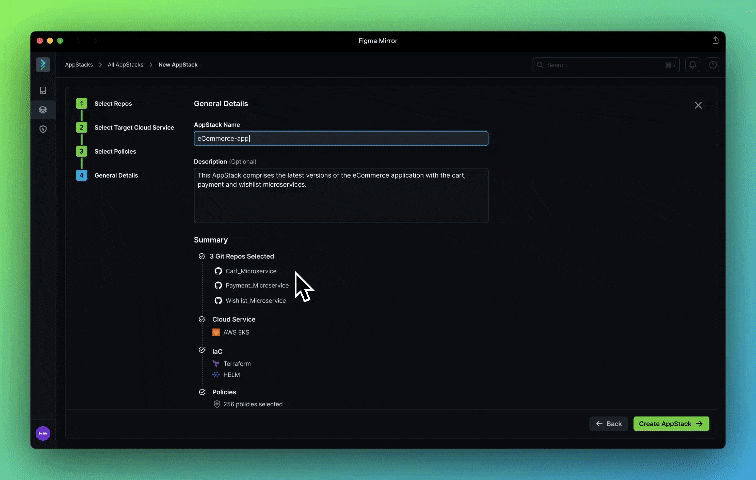The width and height of the screenshot is (756, 480).
Task: Click the check icon beside Policies
Action: tap(202, 392)
